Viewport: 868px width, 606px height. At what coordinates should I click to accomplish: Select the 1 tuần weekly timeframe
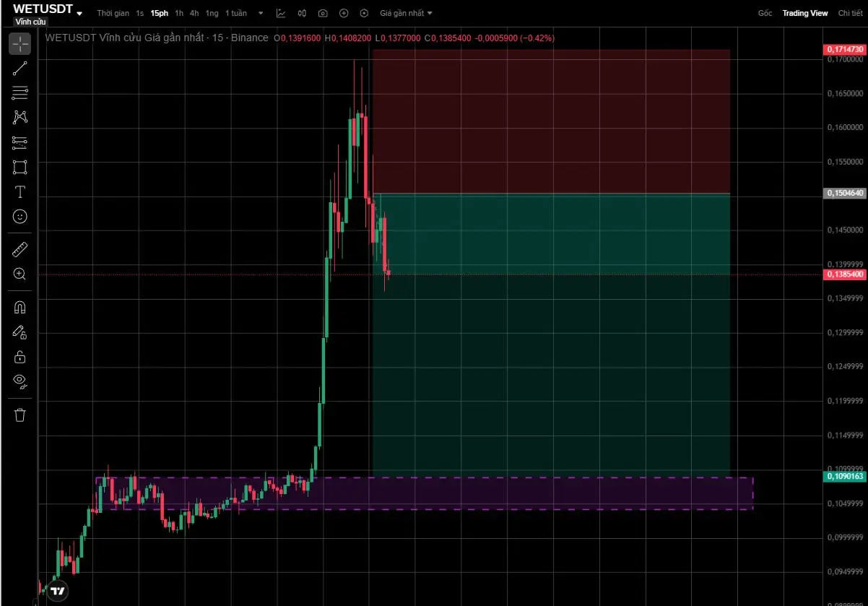[236, 13]
